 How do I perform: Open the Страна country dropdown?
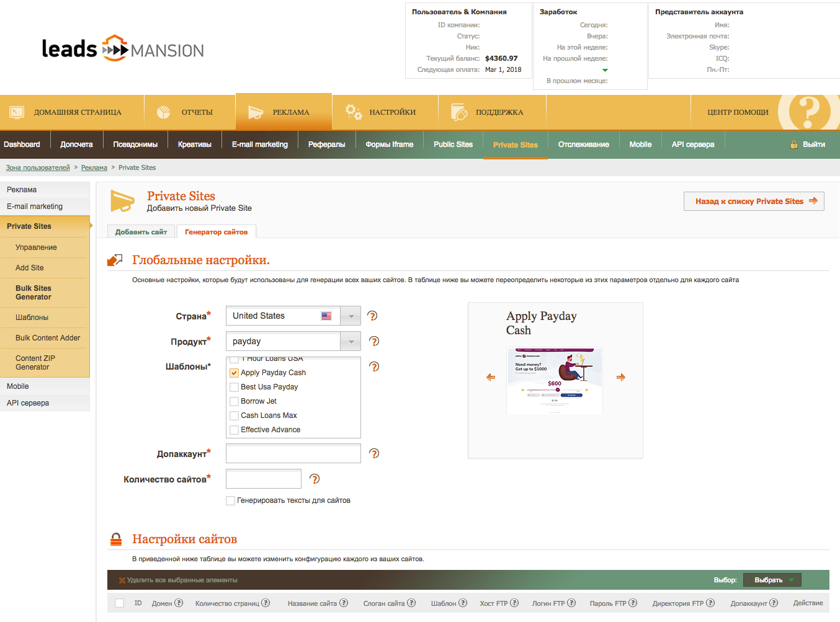pos(351,316)
